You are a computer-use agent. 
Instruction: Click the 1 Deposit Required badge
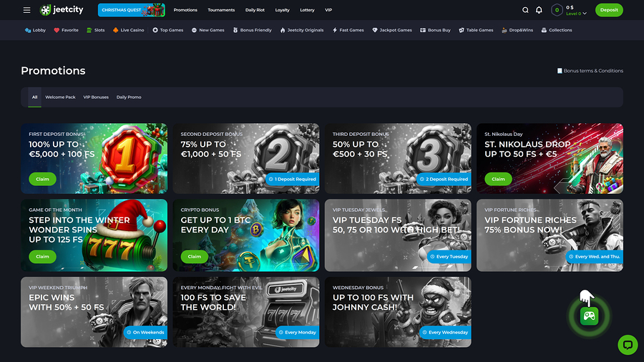pyautogui.click(x=293, y=179)
